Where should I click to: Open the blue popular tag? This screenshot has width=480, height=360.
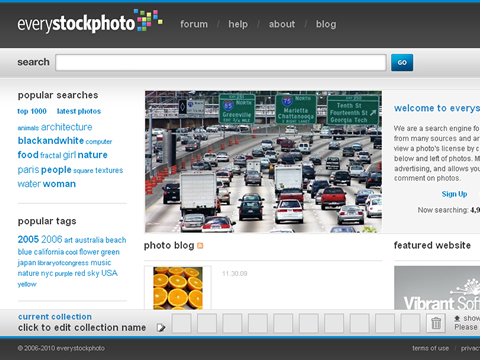click(25, 252)
